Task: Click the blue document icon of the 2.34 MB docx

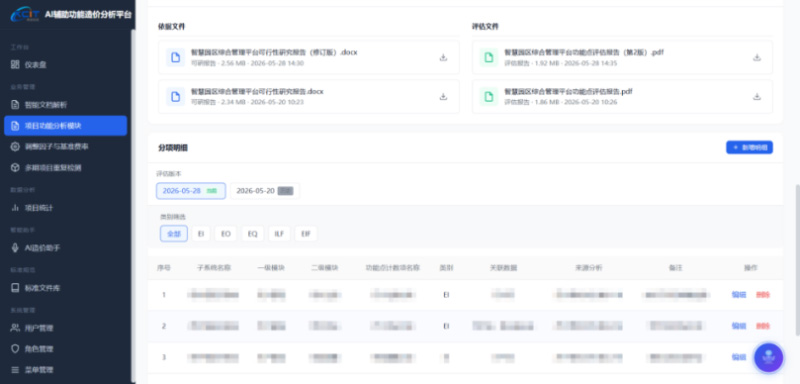Action: pos(176,96)
